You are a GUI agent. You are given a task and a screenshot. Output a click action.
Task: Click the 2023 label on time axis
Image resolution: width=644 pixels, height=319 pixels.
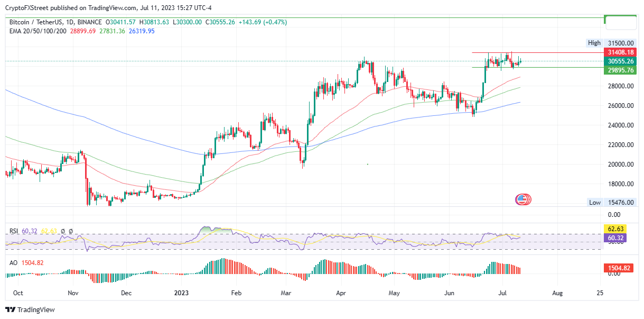point(181,293)
